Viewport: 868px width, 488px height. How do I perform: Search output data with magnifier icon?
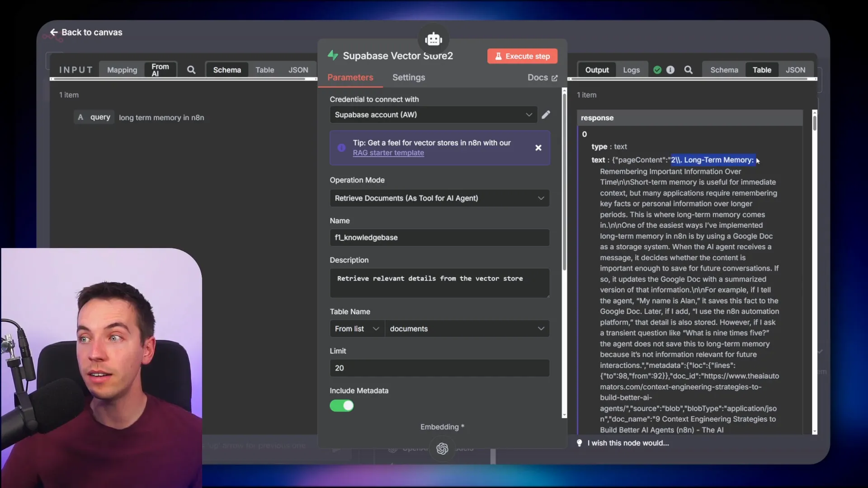(688, 70)
